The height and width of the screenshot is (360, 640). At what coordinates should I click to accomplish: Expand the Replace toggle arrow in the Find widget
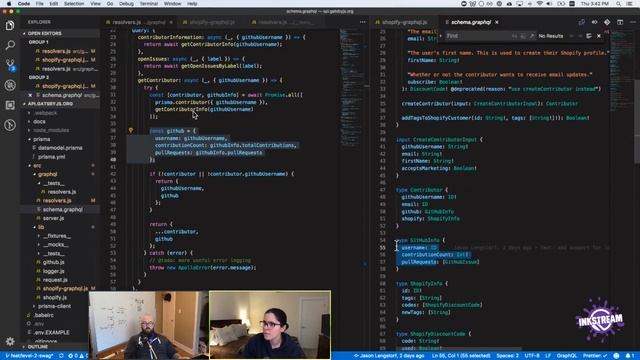click(x=440, y=36)
